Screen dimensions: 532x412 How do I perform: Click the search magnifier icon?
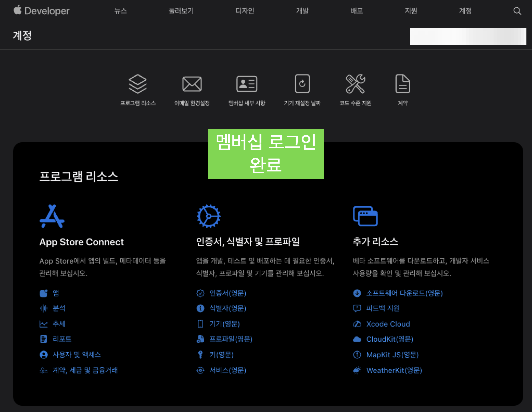[517, 11]
